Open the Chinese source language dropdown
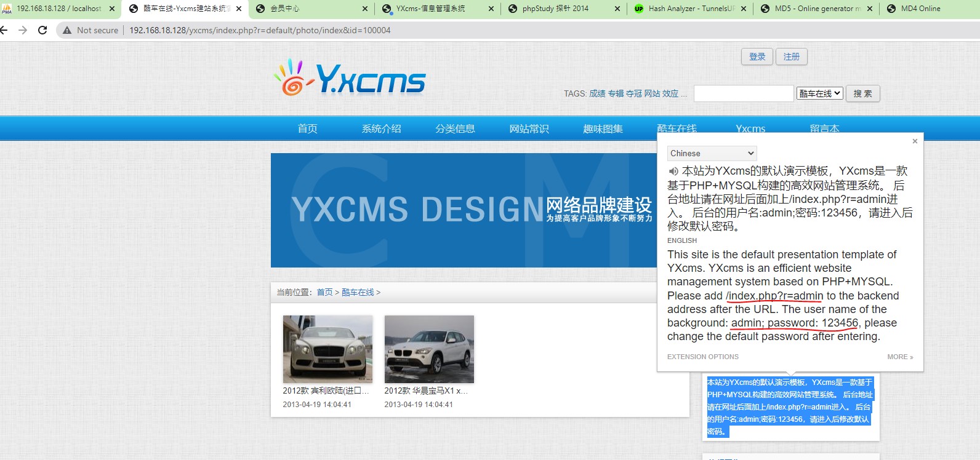 point(712,153)
